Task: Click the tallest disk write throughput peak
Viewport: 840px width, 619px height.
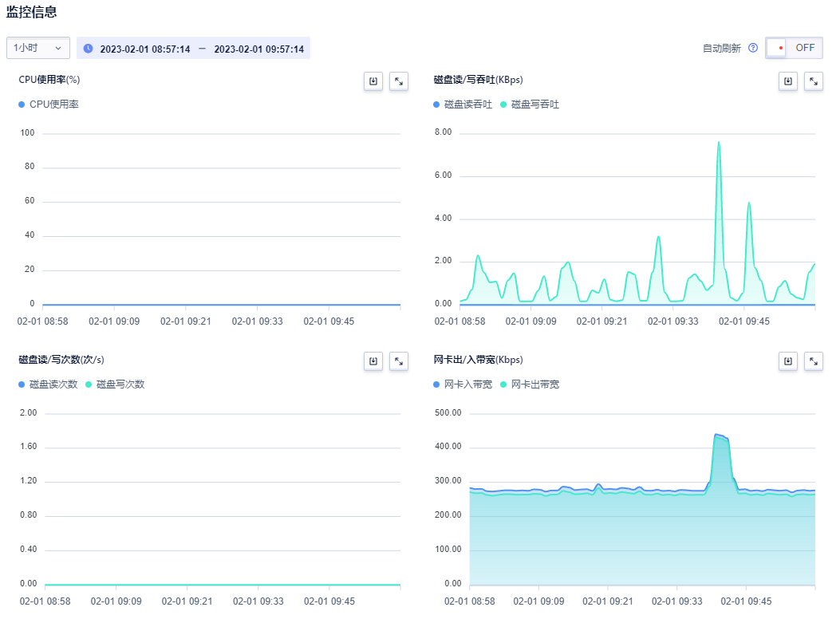Action: pos(719,143)
